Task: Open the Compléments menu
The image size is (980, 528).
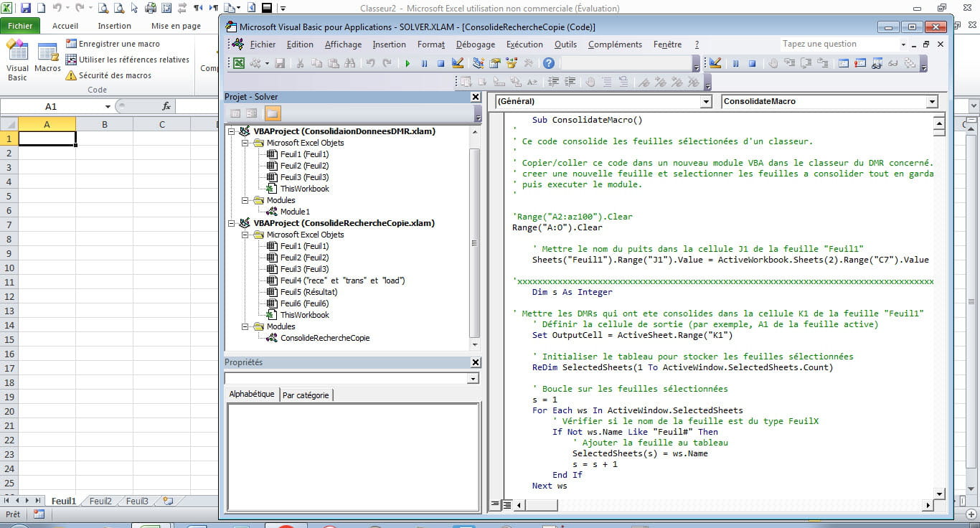Action: click(615, 44)
